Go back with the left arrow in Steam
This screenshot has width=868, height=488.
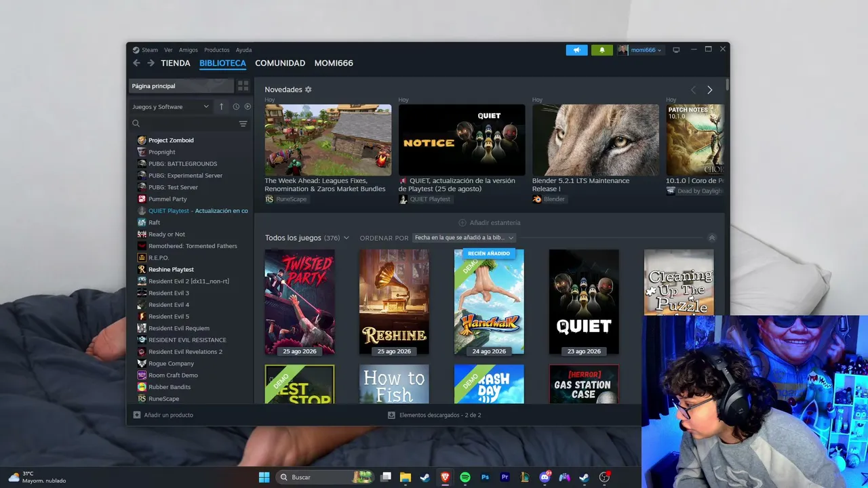(136, 63)
